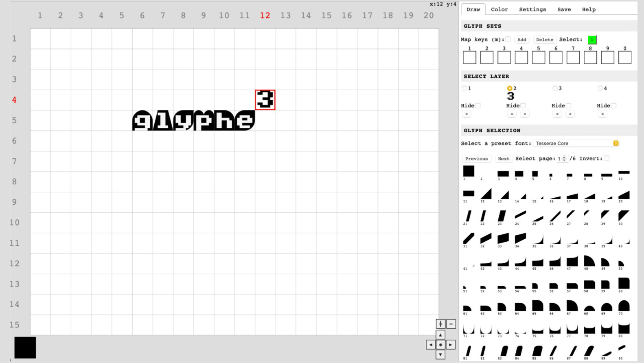Click the zoom out minus button

(451, 324)
